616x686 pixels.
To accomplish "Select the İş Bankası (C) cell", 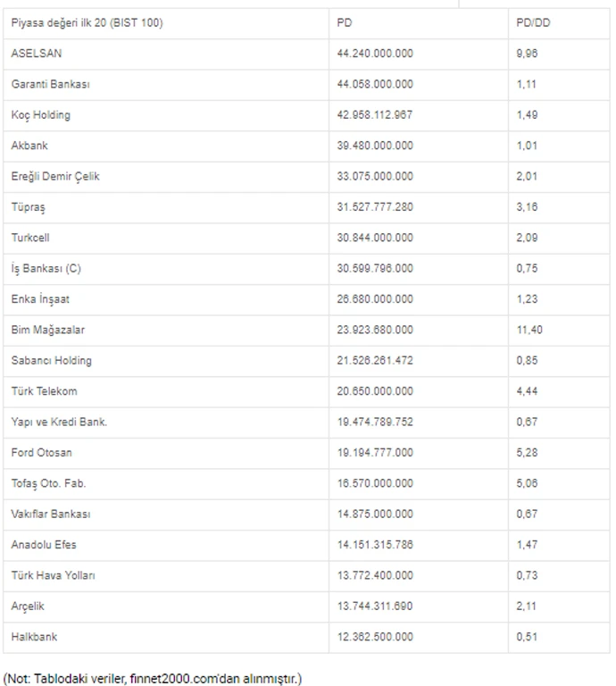I will tap(46, 268).
